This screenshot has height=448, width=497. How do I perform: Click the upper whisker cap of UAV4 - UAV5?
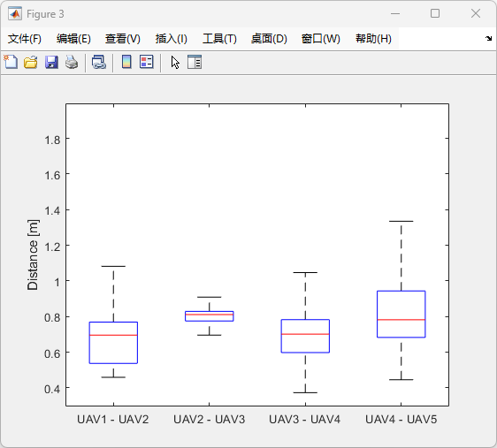tap(401, 221)
